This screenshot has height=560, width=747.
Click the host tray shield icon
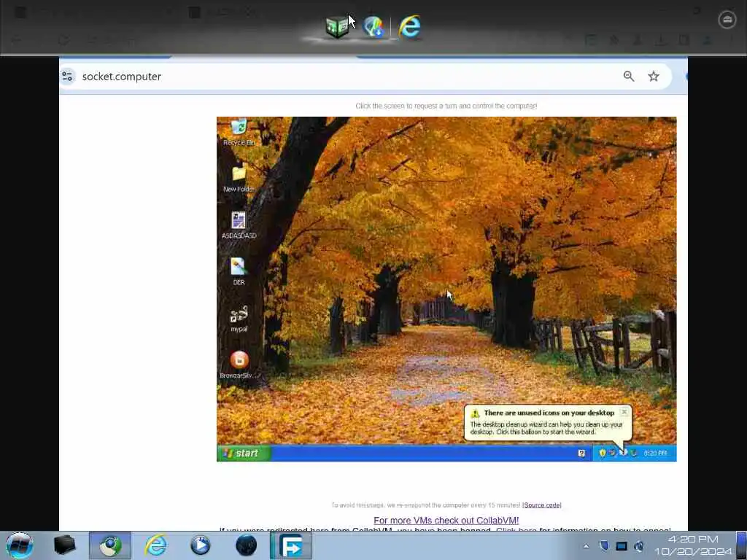tap(603, 545)
